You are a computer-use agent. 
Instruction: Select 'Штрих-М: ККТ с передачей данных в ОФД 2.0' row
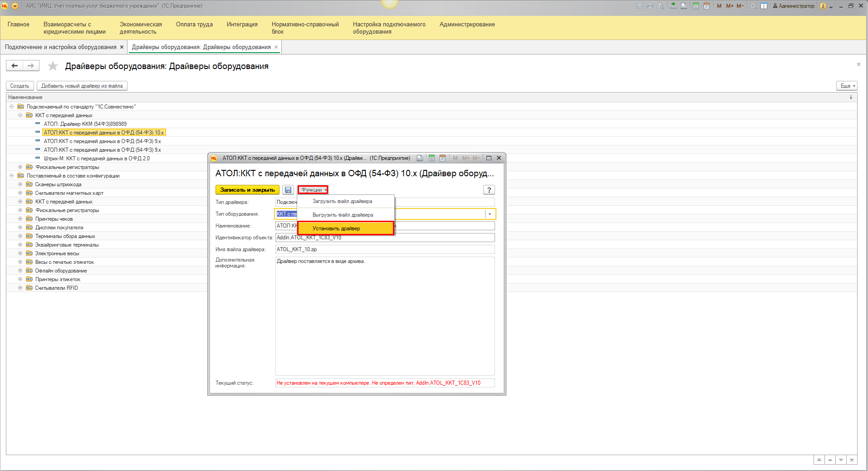click(x=97, y=159)
